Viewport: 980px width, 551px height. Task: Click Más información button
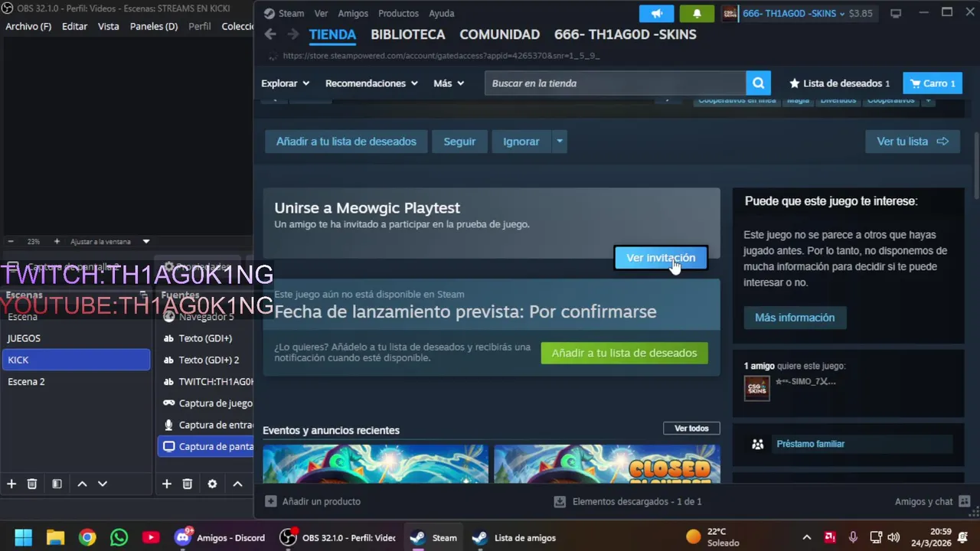(795, 318)
